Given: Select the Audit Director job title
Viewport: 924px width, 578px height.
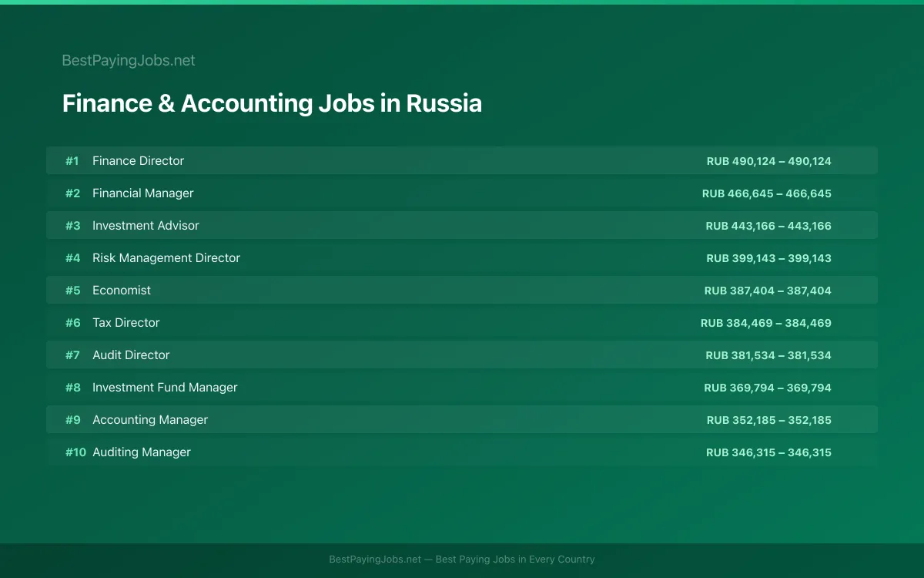Looking at the screenshot, I should (x=131, y=355).
